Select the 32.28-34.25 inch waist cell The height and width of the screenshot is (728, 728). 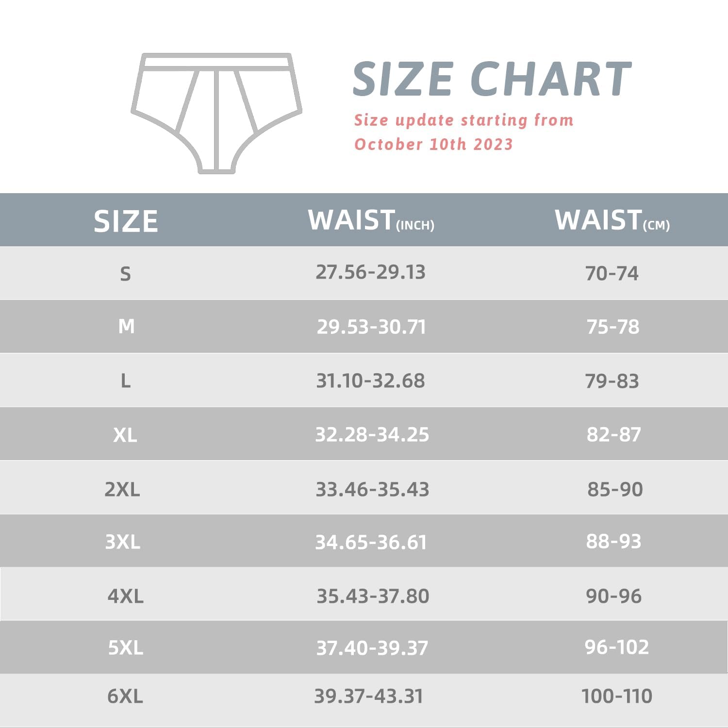tap(372, 434)
